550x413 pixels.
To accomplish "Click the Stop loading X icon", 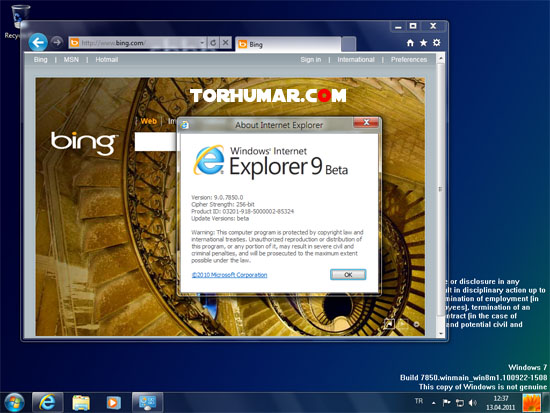I will tap(226, 43).
